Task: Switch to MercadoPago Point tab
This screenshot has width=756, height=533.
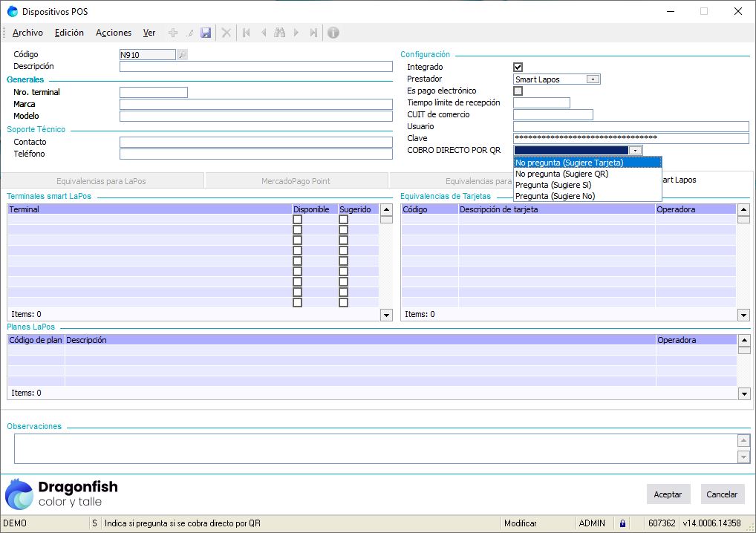Action: point(296,181)
